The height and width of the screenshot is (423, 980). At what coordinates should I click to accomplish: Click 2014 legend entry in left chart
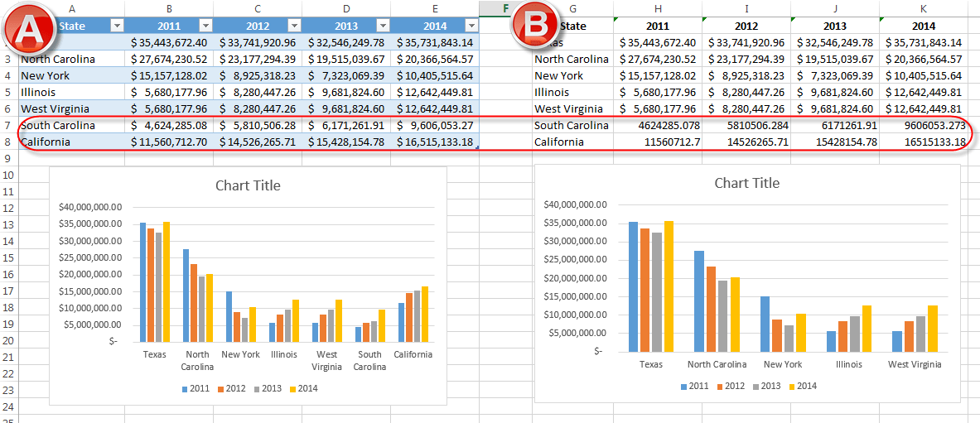303,388
